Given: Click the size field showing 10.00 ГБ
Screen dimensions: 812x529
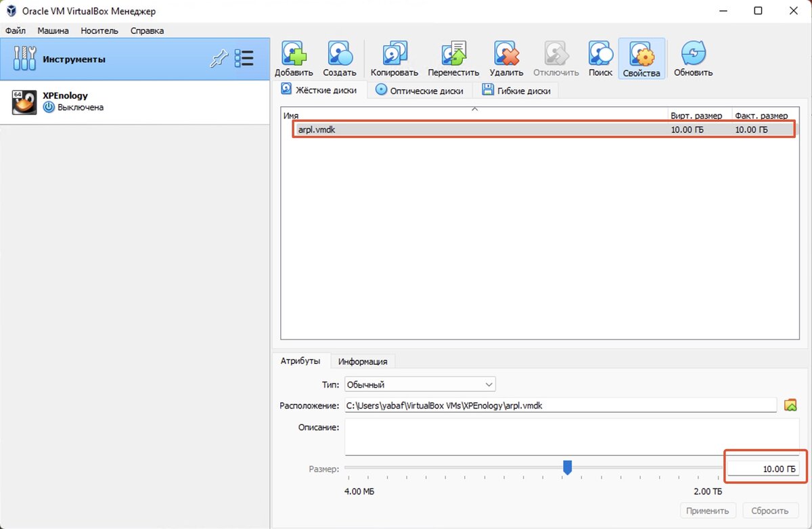Looking at the screenshot, I should click(x=763, y=469).
